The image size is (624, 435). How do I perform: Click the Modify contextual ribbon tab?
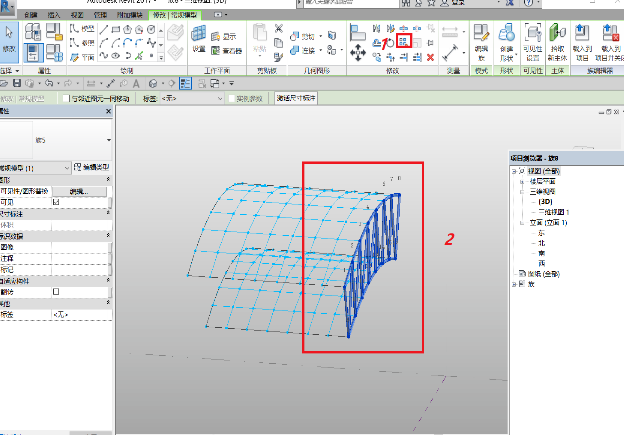(x=175, y=15)
